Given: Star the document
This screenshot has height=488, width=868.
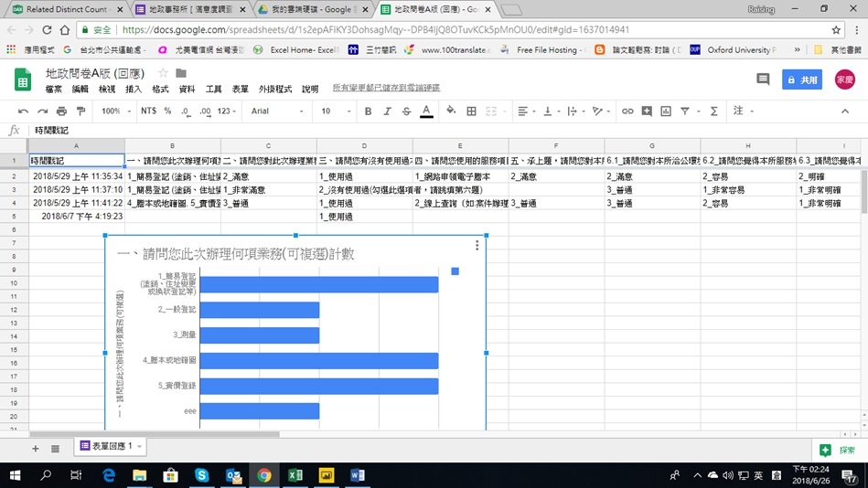Looking at the screenshot, I should point(163,73).
